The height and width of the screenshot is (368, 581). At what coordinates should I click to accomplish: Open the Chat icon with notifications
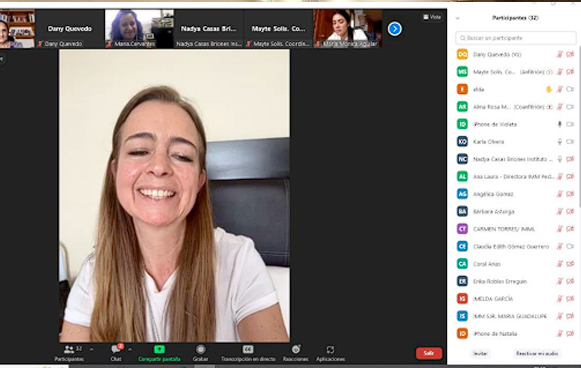coord(116,349)
